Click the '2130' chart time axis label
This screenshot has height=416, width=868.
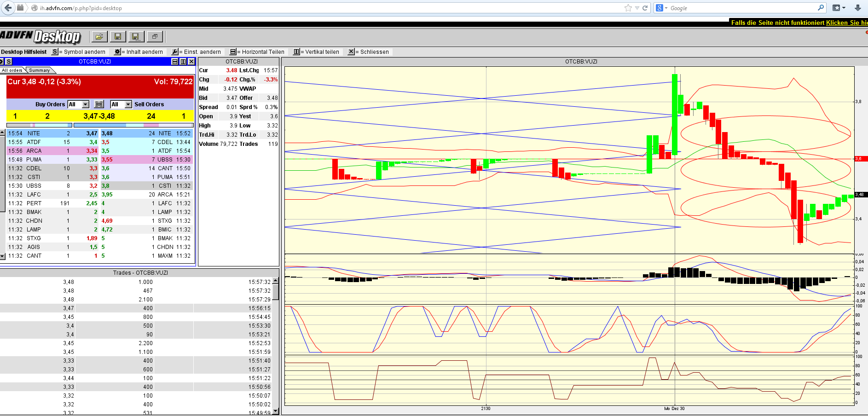tap(486, 409)
